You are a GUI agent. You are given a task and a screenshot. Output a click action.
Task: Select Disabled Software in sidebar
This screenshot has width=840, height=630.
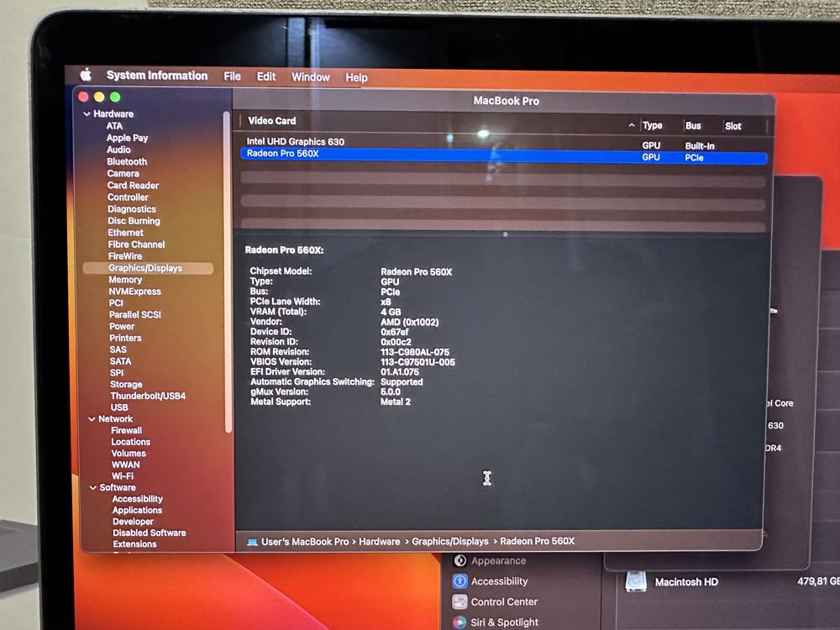coord(150,533)
